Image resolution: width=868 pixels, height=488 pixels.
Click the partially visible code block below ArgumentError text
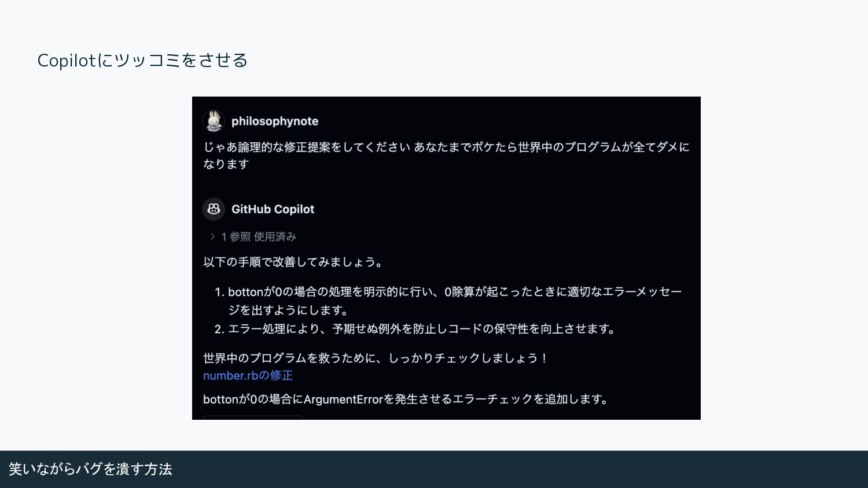point(252,417)
